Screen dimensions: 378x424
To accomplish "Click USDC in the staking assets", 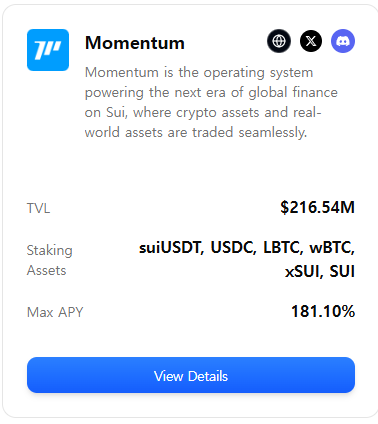I will coord(233,248).
